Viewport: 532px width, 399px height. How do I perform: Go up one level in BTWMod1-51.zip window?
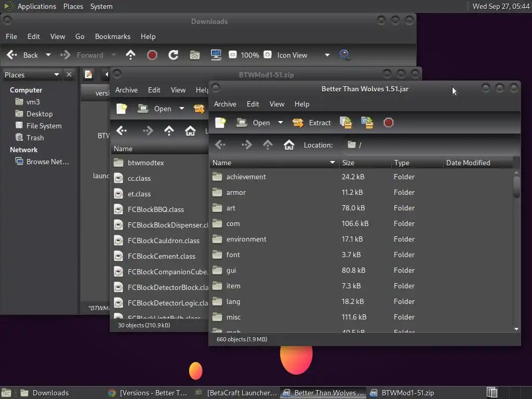pyautogui.click(x=169, y=130)
